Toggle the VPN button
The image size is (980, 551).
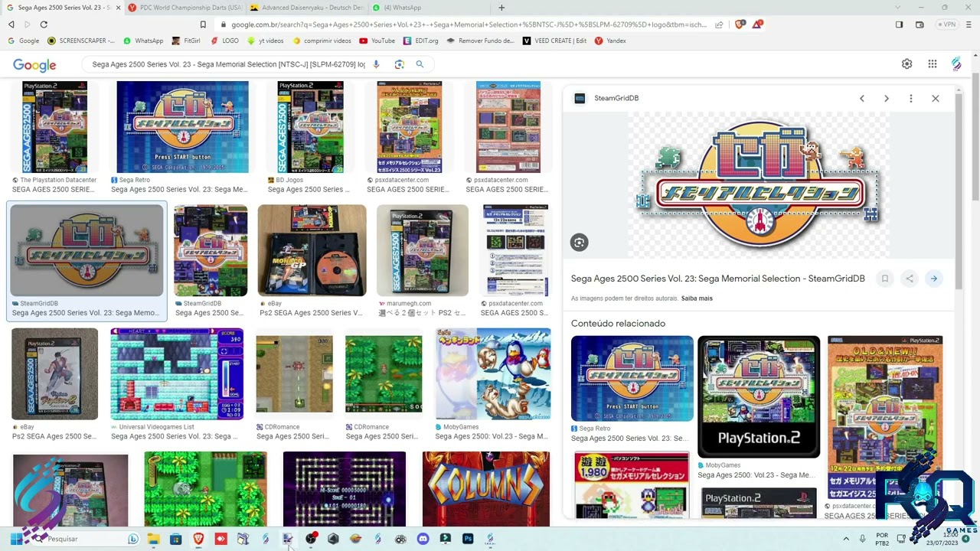(x=947, y=24)
